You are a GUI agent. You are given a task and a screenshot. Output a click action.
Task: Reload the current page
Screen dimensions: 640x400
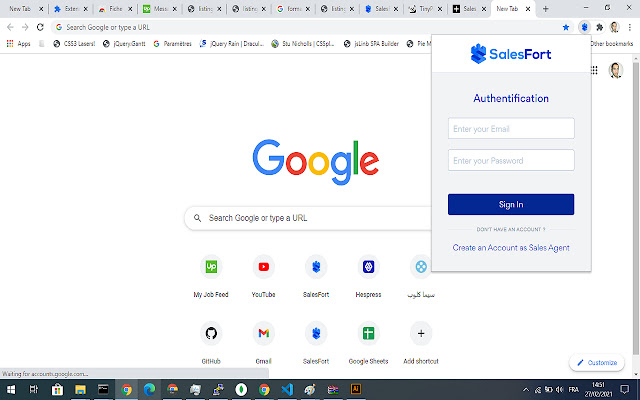[x=40, y=27]
